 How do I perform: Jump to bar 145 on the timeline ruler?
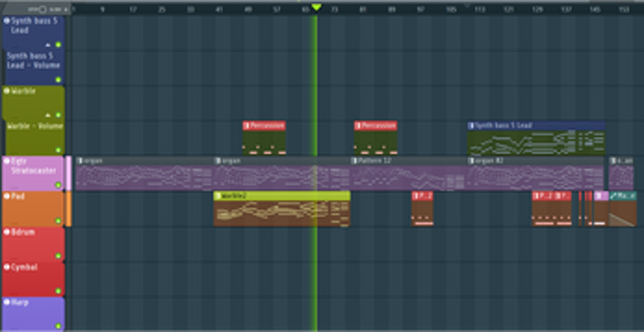tap(595, 9)
